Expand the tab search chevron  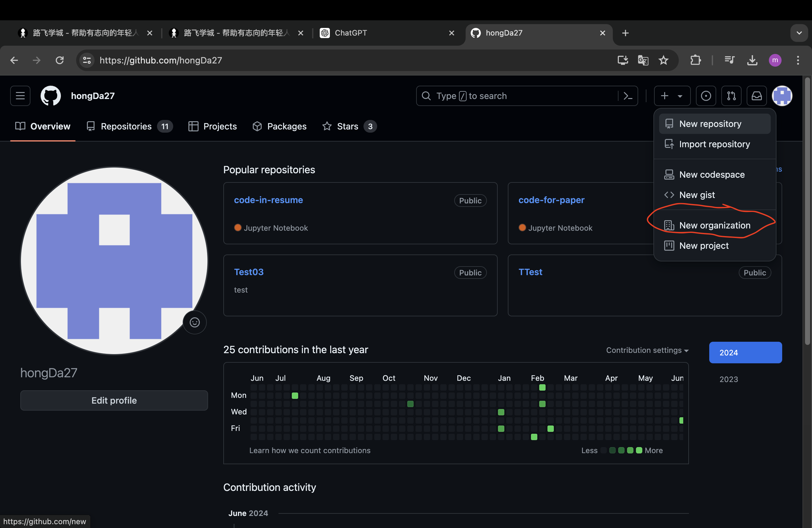(x=799, y=33)
